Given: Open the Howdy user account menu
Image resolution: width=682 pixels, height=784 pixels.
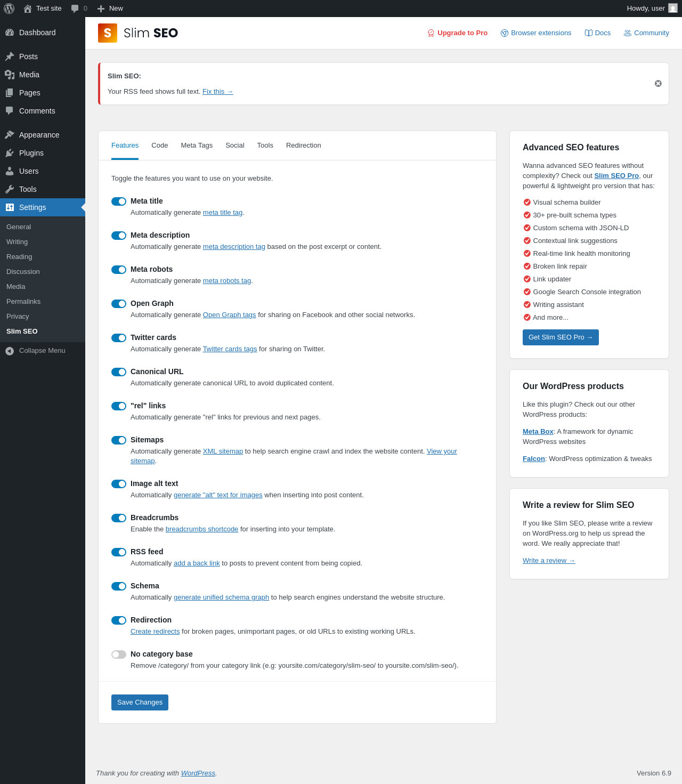Looking at the screenshot, I should coord(652,9).
